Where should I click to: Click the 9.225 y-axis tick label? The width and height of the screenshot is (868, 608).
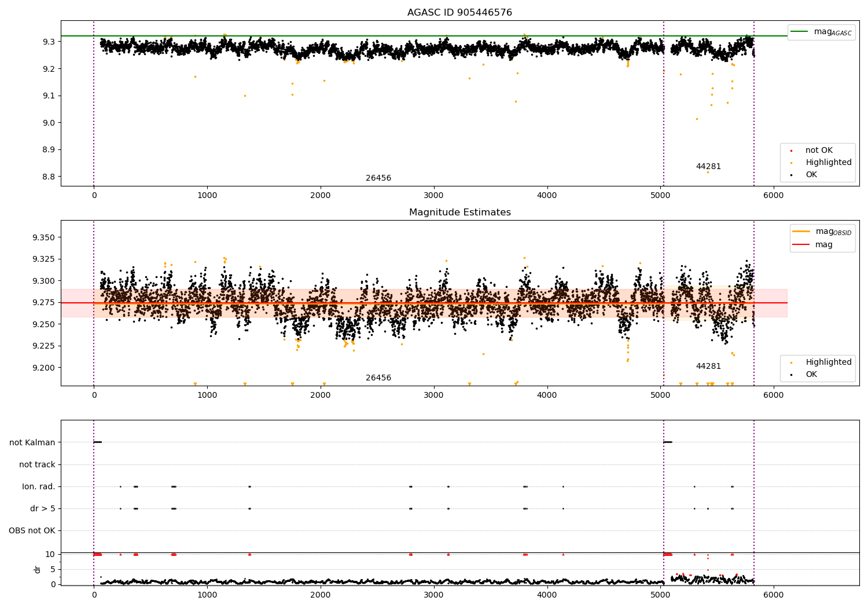pyautogui.click(x=45, y=346)
